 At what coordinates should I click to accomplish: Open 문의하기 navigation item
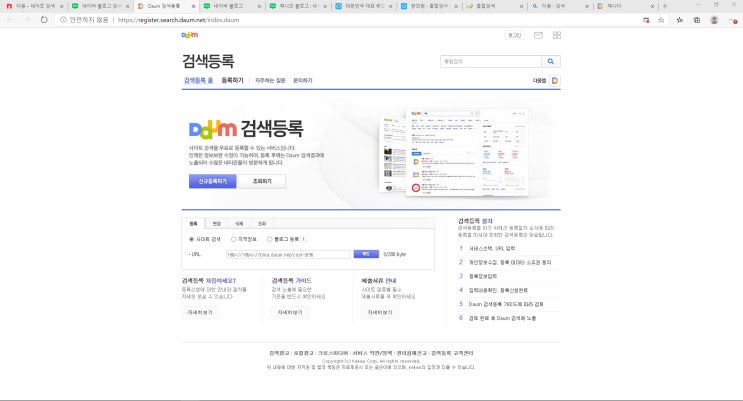(303, 81)
